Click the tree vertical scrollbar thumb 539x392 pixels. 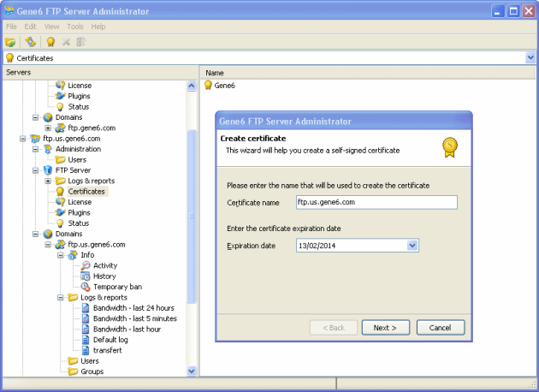coord(192,217)
